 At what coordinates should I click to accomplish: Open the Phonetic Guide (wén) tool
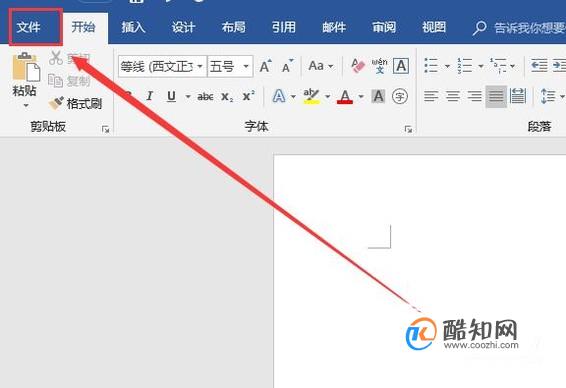click(379, 66)
